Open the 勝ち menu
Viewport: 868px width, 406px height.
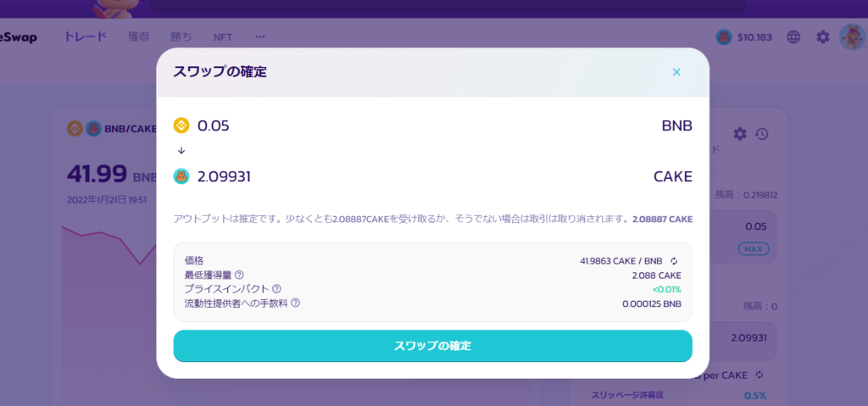181,37
